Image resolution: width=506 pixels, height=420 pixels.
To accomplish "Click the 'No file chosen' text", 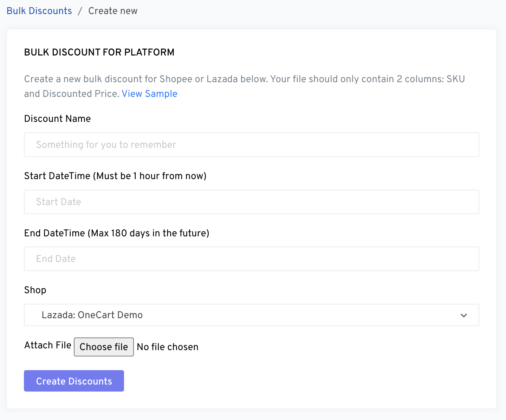I will (x=168, y=347).
